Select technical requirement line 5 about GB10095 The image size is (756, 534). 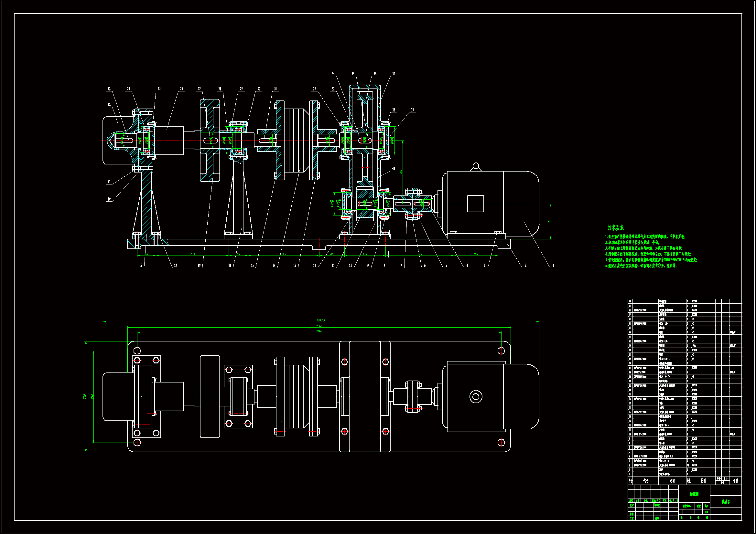(651, 260)
